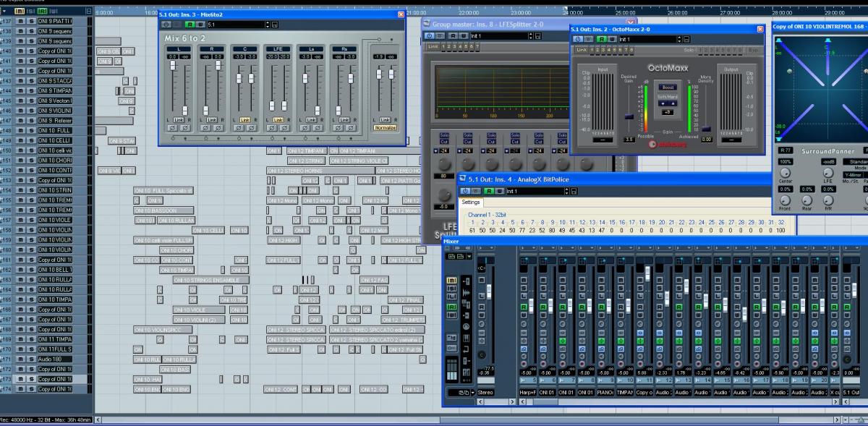
Task: Enable Read on Harp+F mixer channel
Action: tap(524, 307)
